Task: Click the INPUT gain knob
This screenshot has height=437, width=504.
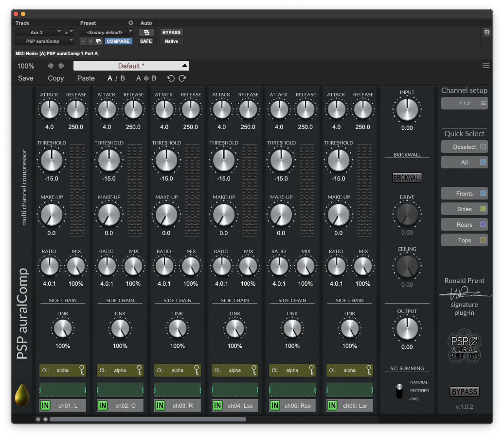Action: 407,109
